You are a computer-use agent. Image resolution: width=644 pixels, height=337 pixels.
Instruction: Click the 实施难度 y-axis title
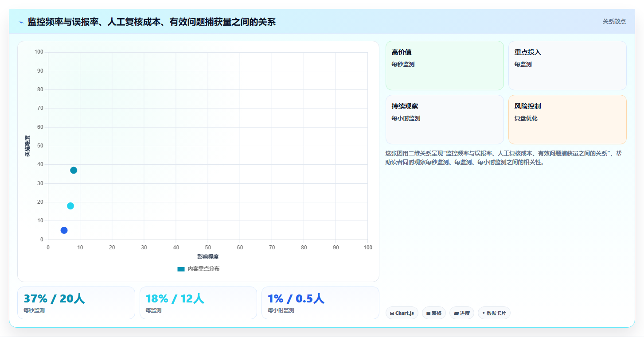click(27, 146)
